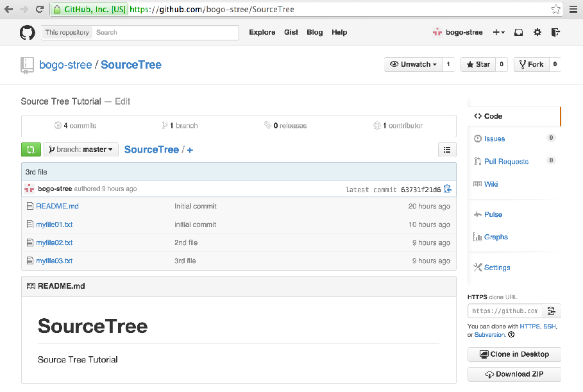583x392 pixels.
Task: Open the notifications inbox icon
Action: [518, 32]
